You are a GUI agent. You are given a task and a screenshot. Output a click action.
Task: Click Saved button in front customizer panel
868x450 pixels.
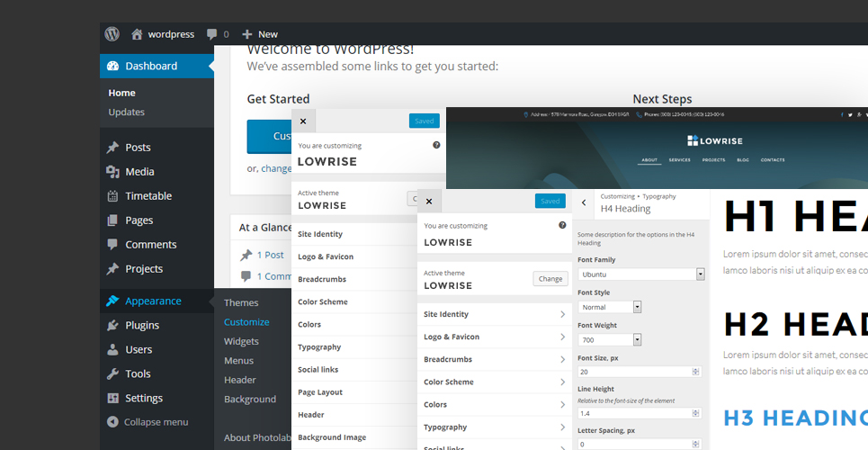coord(550,202)
